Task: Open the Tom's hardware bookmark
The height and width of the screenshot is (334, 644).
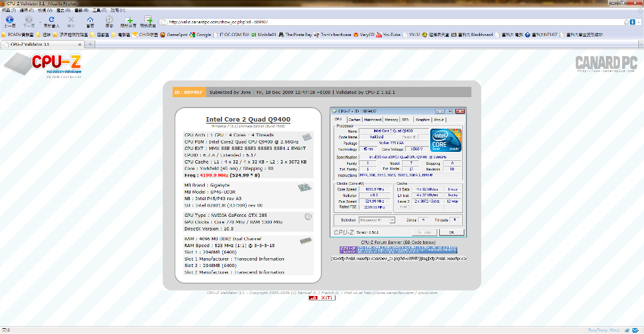Action: [333, 35]
